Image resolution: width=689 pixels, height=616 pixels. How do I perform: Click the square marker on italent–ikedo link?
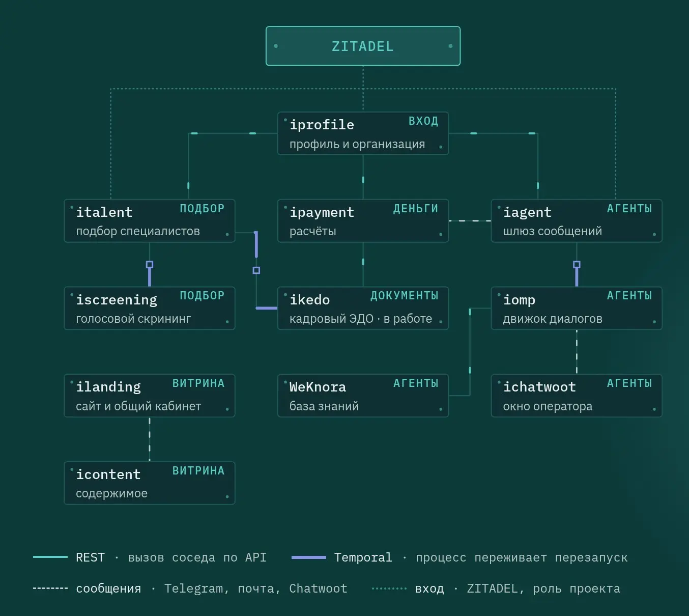coord(256,270)
